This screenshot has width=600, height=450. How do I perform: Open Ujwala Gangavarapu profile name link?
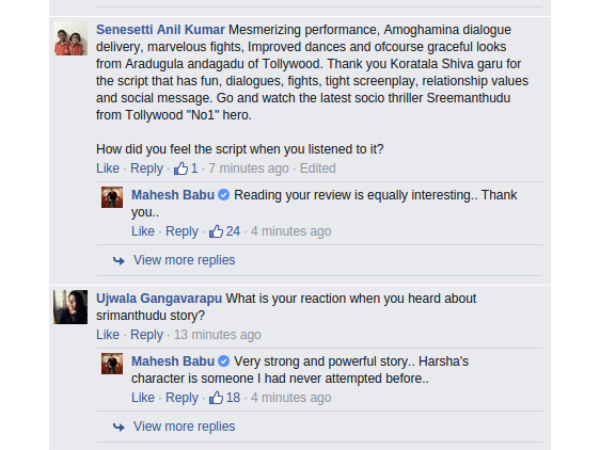(x=159, y=298)
